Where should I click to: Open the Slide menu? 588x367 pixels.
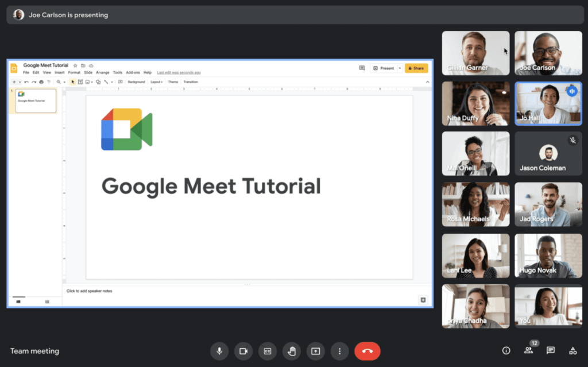pos(88,72)
